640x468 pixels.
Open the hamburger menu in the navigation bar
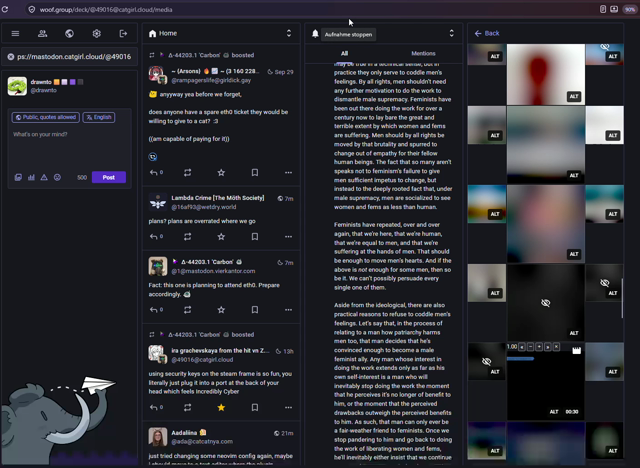pyautogui.click(x=15, y=33)
